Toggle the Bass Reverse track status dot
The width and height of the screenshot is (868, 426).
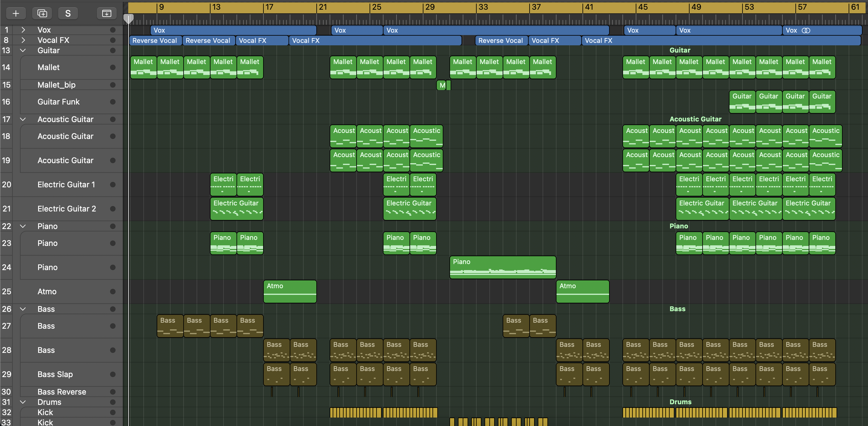(113, 392)
